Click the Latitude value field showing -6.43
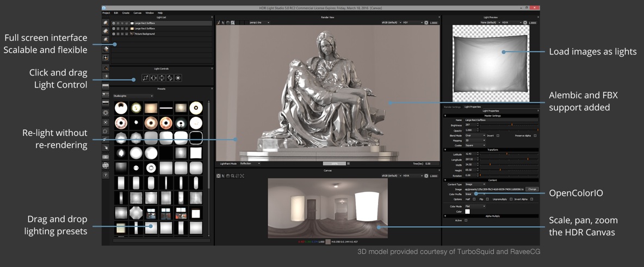644x267 pixels. (x=472, y=154)
